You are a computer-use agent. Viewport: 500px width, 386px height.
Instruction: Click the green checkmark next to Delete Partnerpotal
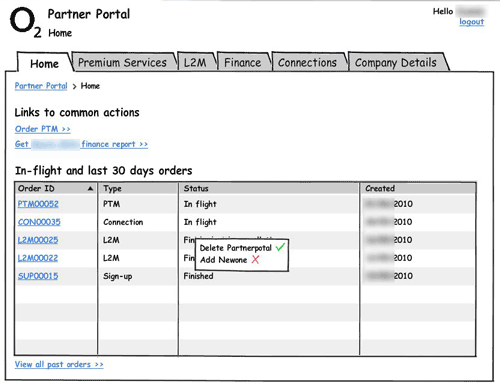(280, 247)
